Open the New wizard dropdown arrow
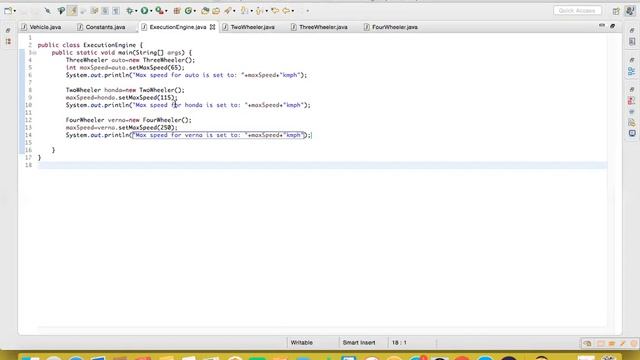 [x=15, y=11]
